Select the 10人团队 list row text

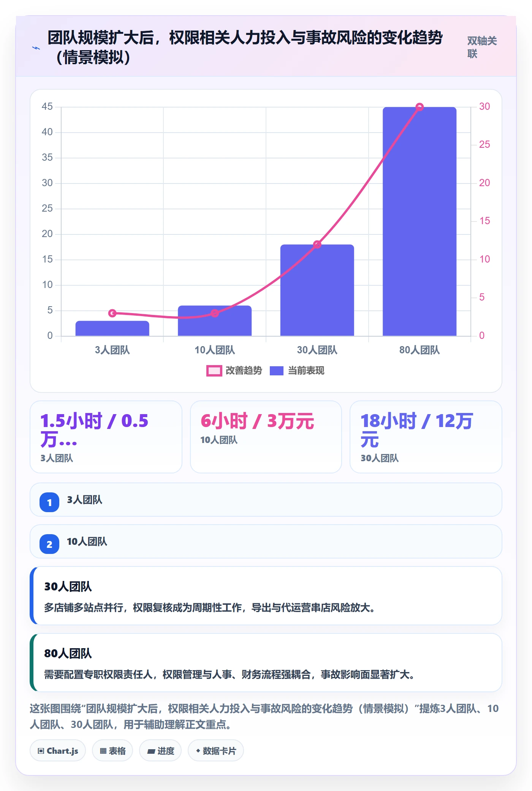[x=87, y=541]
